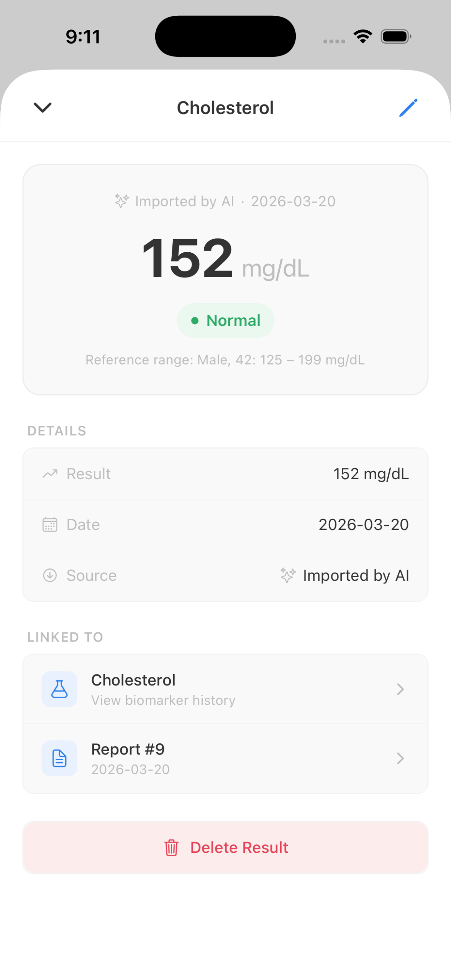Screen dimensions: 451x980
Task: Open Report #9 via right chevron
Action: (x=400, y=758)
